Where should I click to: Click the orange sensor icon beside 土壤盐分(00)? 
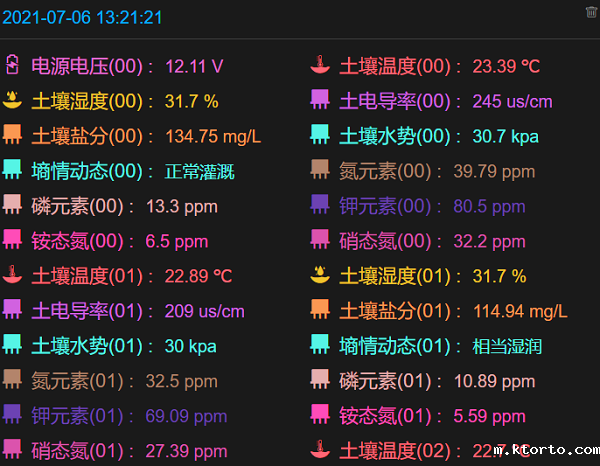click(x=12, y=135)
